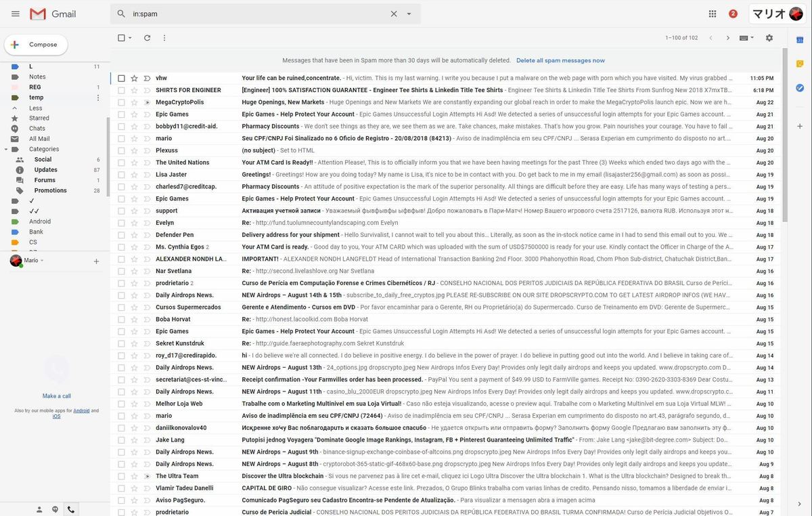Image resolution: width=812 pixels, height=516 pixels.
Task: Open the temp label options menu
Action: [x=97, y=98]
